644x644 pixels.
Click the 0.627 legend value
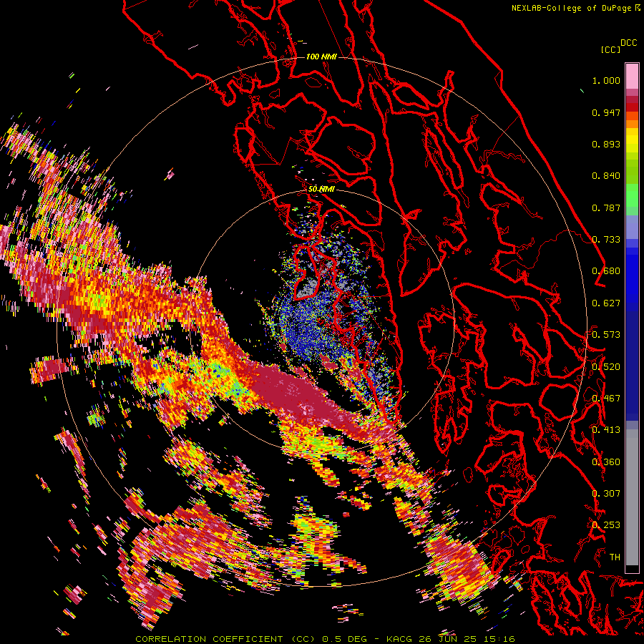click(x=606, y=303)
